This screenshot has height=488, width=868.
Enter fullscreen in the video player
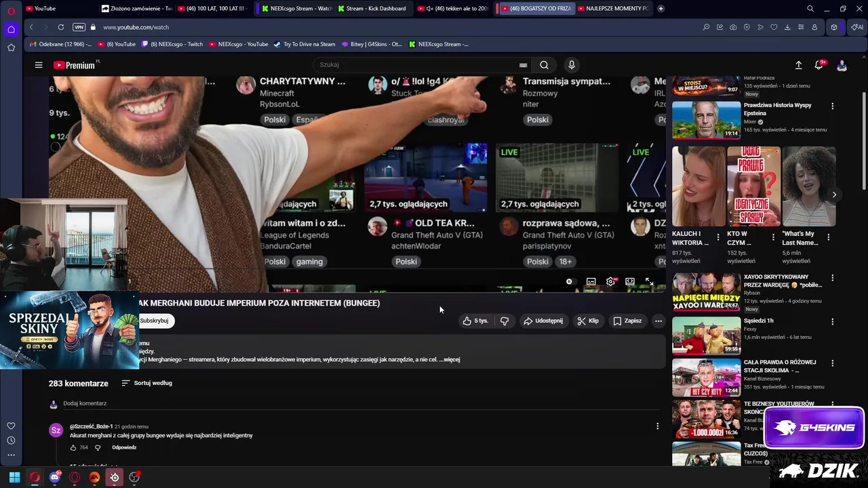click(x=649, y=281)
